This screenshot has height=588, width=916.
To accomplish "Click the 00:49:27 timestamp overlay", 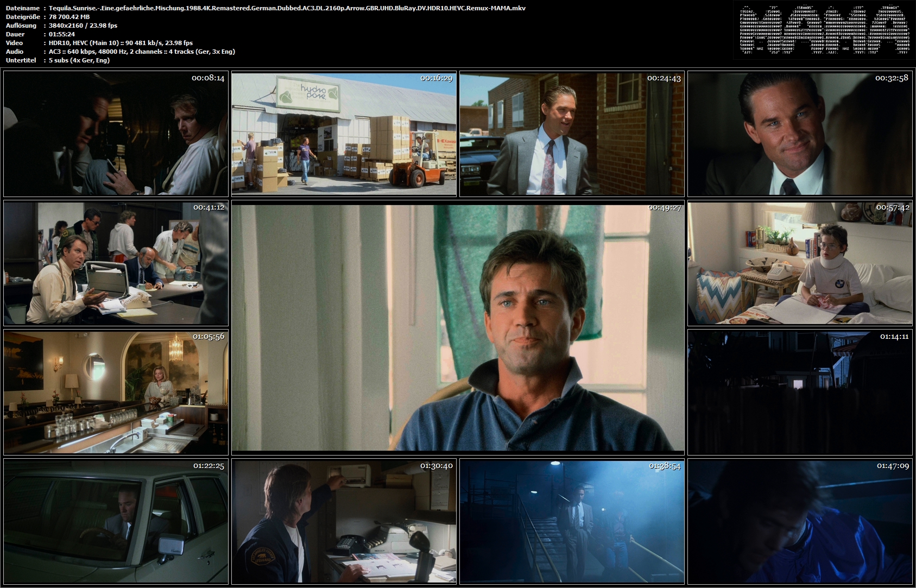I will 664,207.
